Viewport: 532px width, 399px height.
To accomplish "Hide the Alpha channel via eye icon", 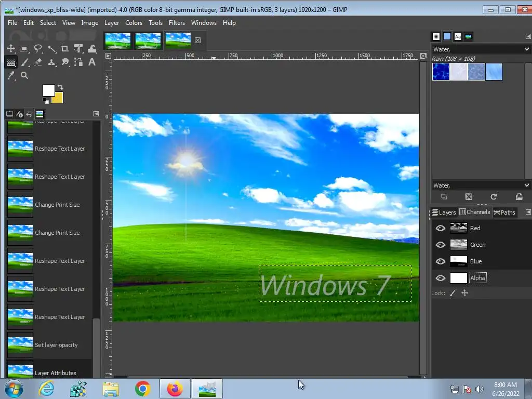I will pyautogui.click(x=441, y=278).
